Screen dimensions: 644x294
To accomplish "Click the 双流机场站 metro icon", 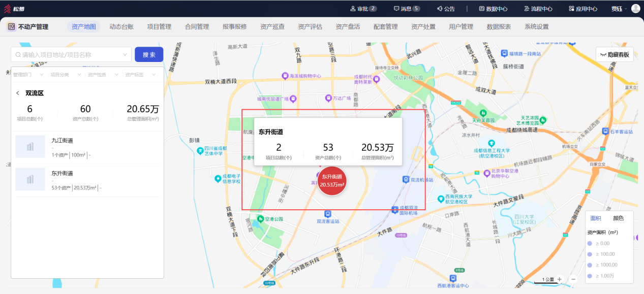I will [406, 180].
